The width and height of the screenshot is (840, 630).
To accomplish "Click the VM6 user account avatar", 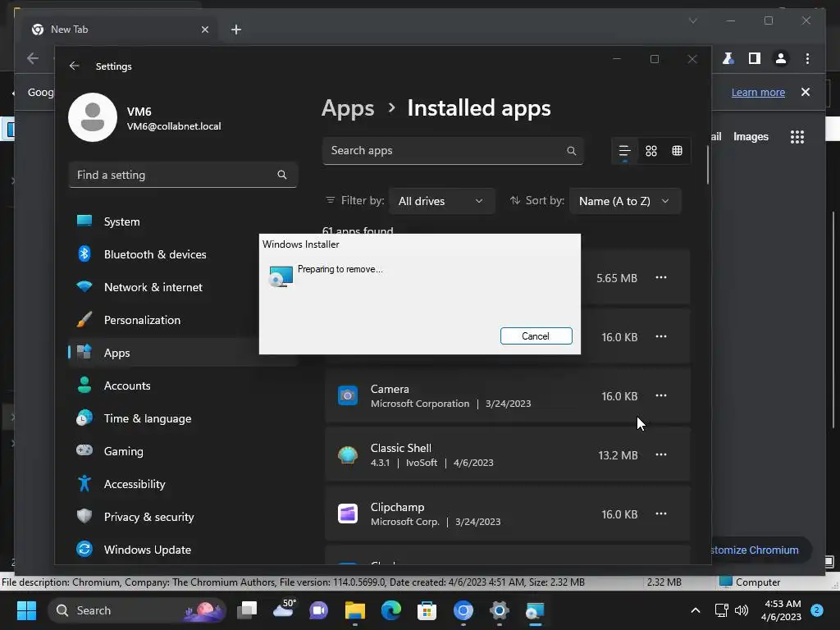I will pos(93,117).
